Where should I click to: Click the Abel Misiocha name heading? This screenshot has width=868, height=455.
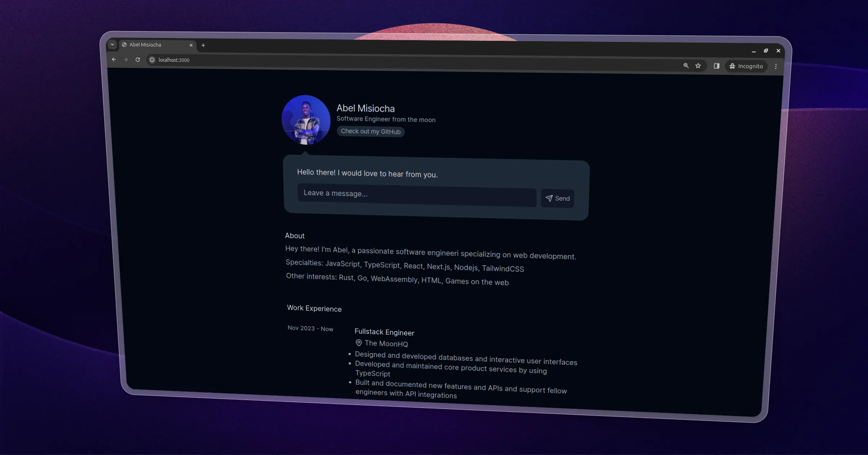(366, 108)
